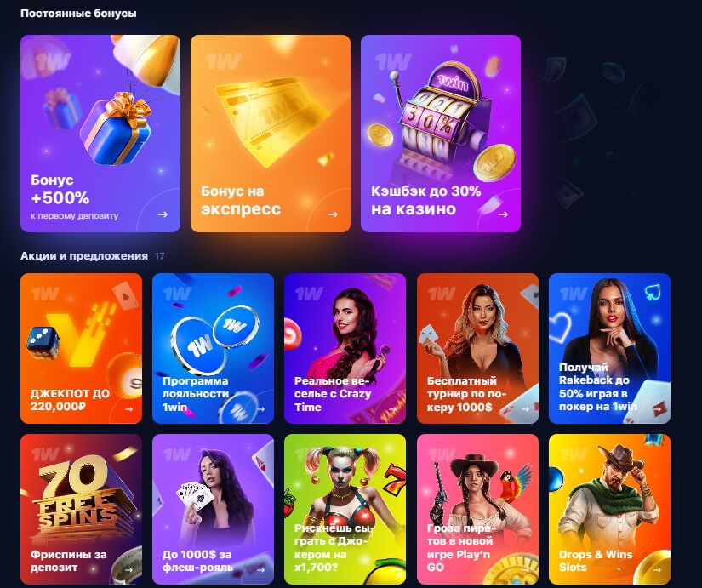Open Кэшбэк до 30% на казино promotion
702x588 pixels.
441,134
